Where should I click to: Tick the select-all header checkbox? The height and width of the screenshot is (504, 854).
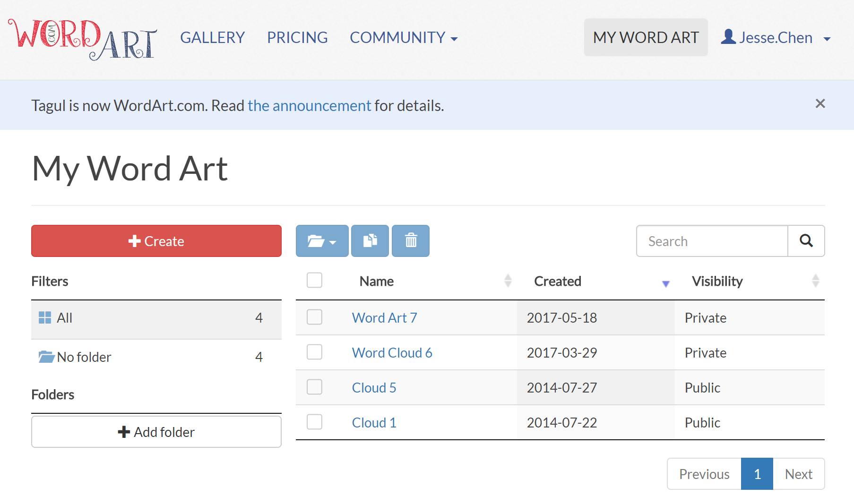tap(314, 280)
